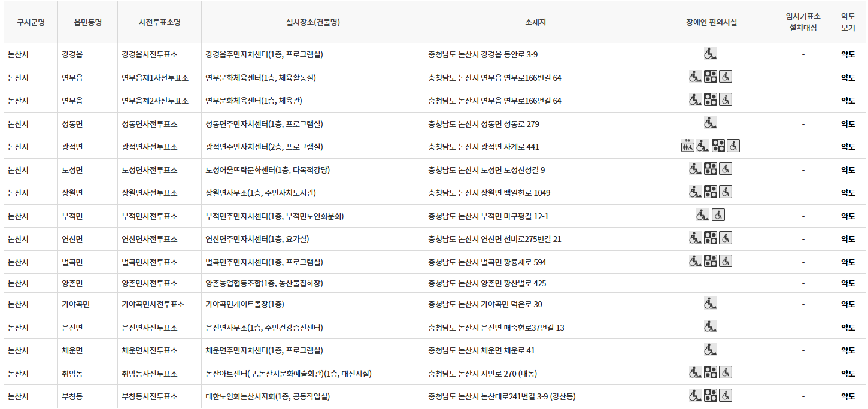Click the accessible toilet icon for 노성면 station

[726, 169]
